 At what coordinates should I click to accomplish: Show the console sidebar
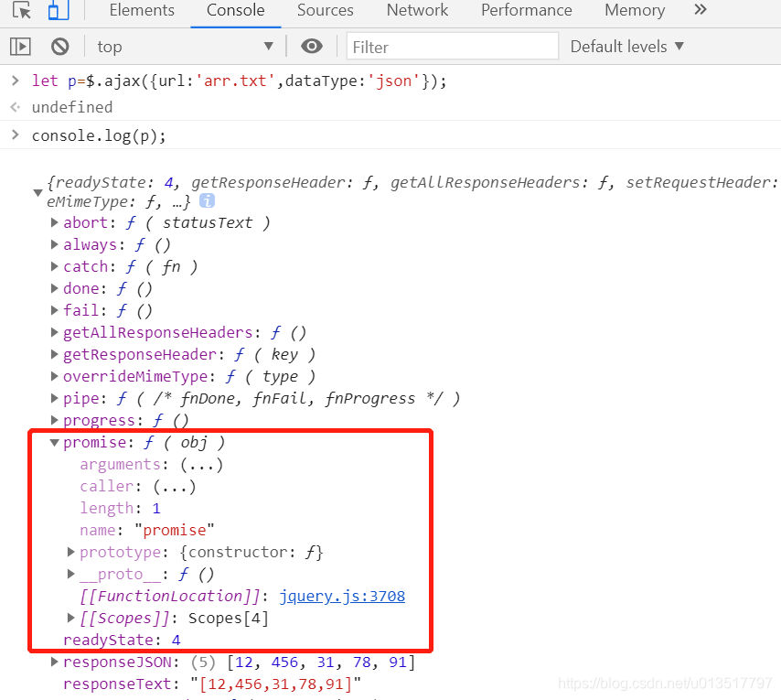[20, 46]
